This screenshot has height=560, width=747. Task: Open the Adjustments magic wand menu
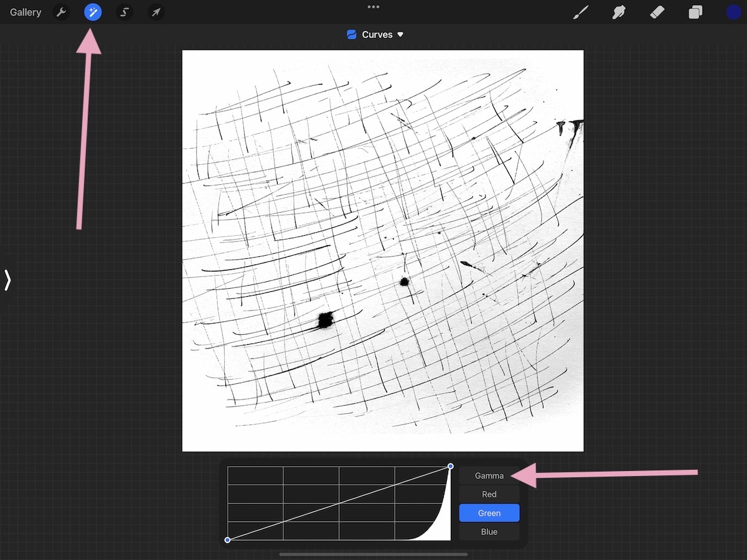93,12
